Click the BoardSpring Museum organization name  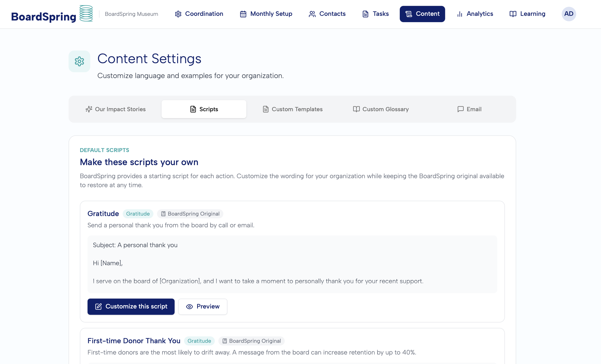coord(131,14)
